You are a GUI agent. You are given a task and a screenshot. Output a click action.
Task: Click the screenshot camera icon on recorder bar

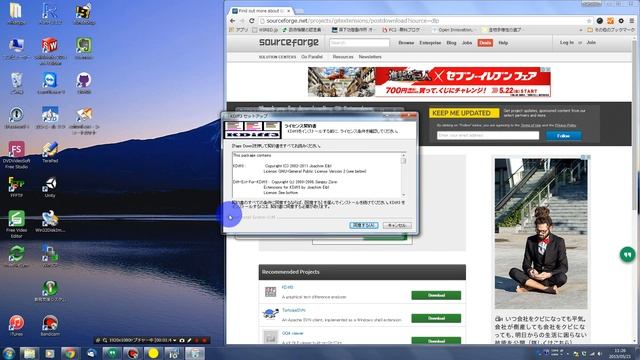(x=182, y=340)
